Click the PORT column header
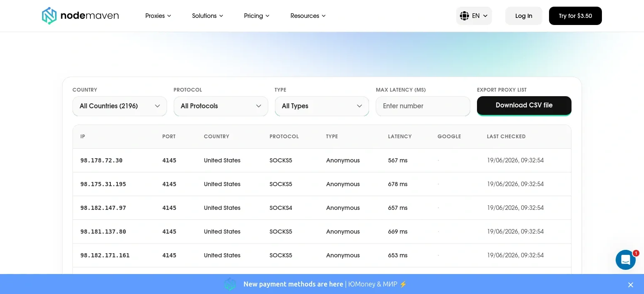The image size is (644, 294). click(x=169, y=137)
